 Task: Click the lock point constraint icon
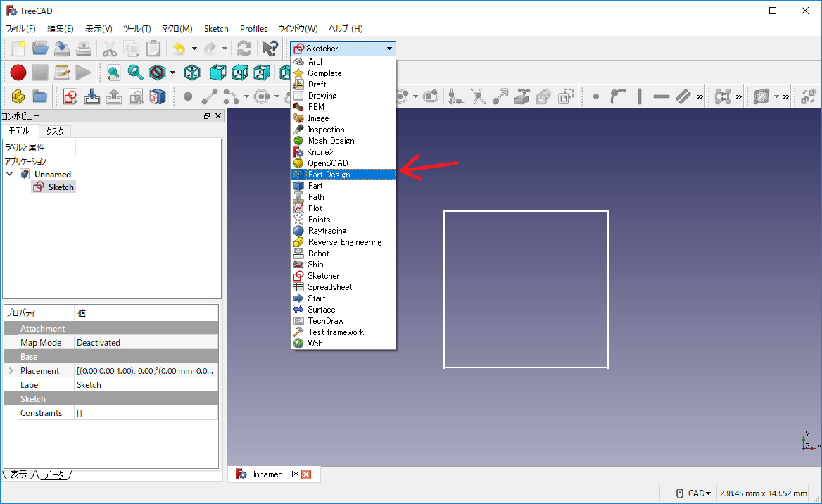pyautogui.click(x=595, y=96)
